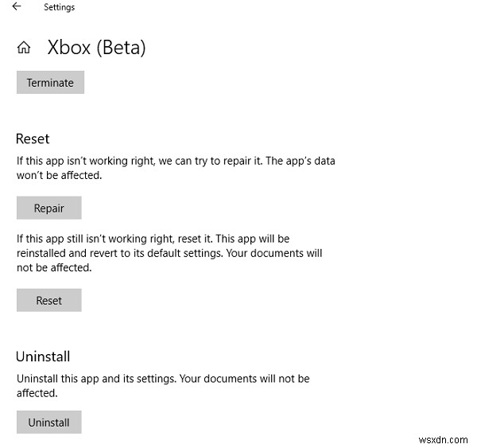477x448 pixels.
Task: Click the word 'affected.' above the Uninstall button
Action: (37, 393)
